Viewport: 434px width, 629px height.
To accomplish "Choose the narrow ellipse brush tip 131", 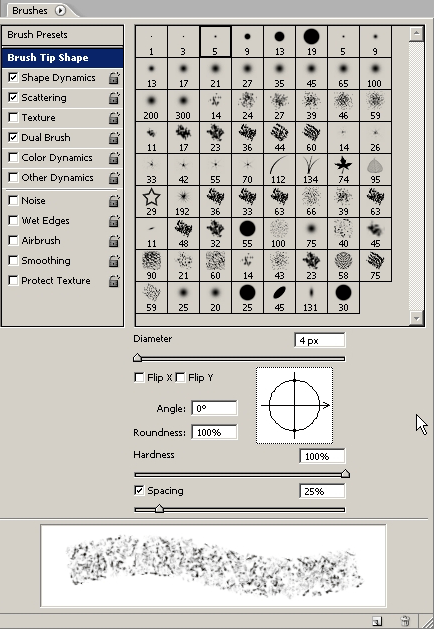I will 311,298.
